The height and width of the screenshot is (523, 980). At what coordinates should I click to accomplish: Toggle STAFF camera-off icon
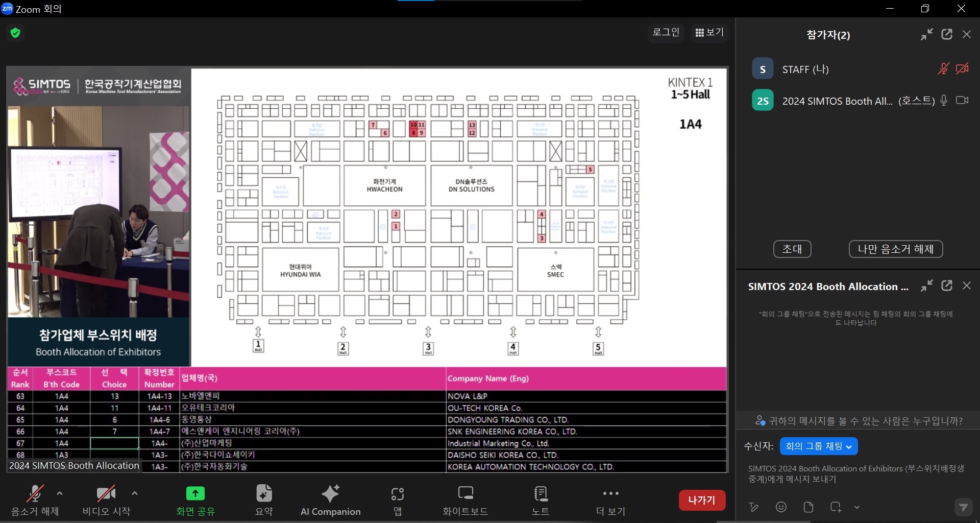coord(962,68)
